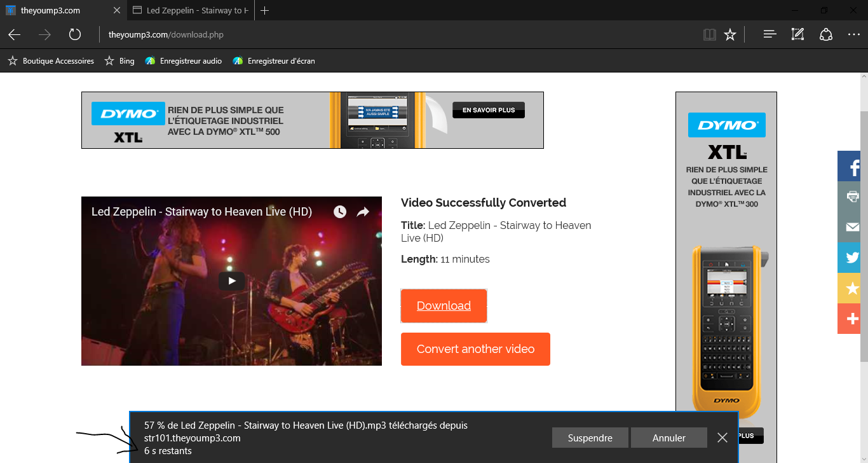The width and height of the screenshot is (868, 463).
Task: Close the download notification bar
Action: pos(722,438)
